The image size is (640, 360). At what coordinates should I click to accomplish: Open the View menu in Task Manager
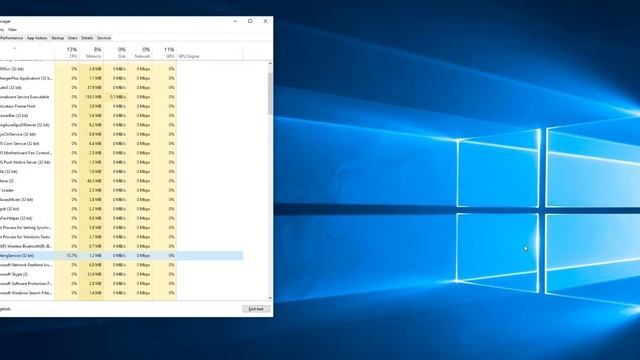tap(13, 30)
